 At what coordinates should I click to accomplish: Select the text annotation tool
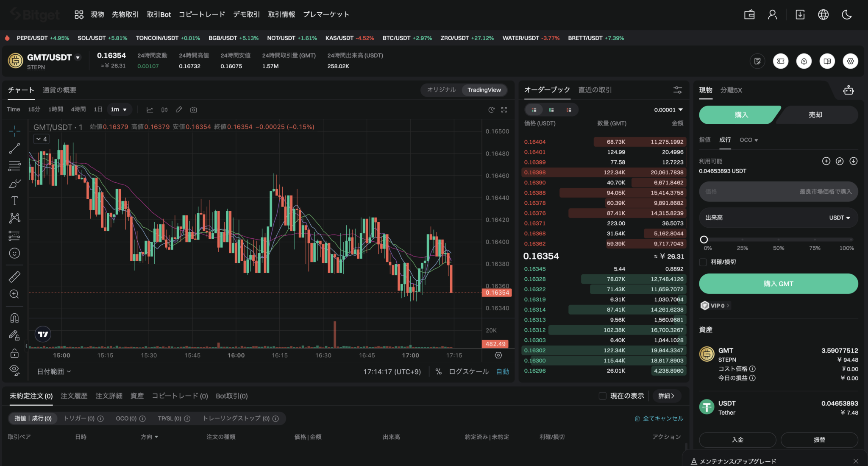pos(14,201)
